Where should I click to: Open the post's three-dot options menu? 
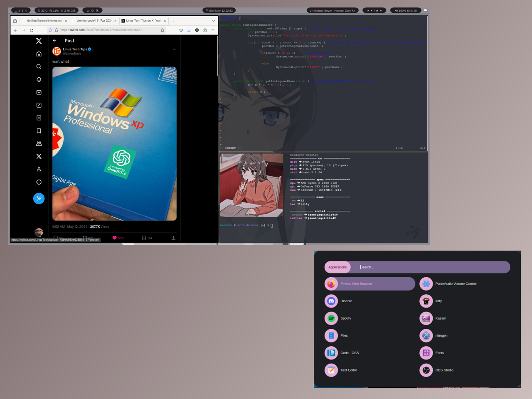click(175, 49)
